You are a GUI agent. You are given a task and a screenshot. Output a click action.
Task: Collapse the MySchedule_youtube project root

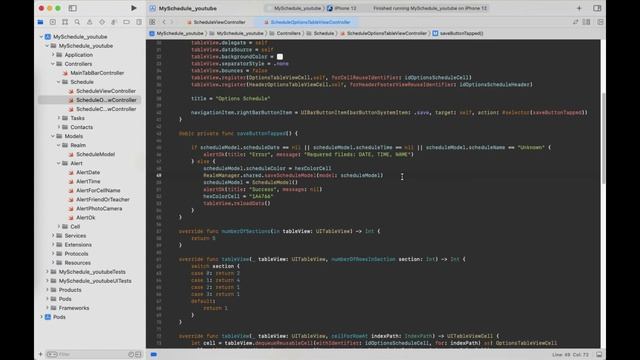tap(41, 37)
